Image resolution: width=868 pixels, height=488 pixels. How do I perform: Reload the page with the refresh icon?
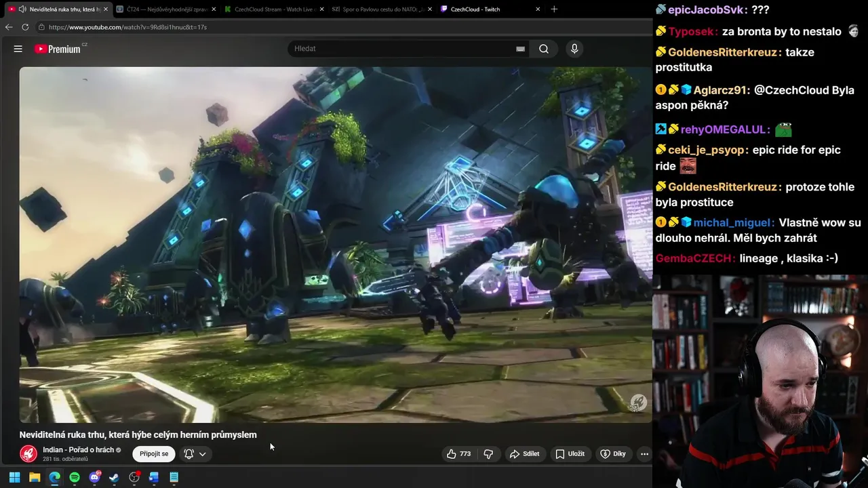point(25,27)
